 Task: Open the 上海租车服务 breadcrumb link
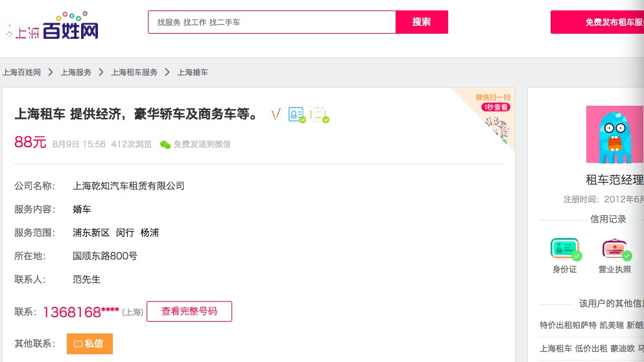pyautogui.click(x=134, y=73)
